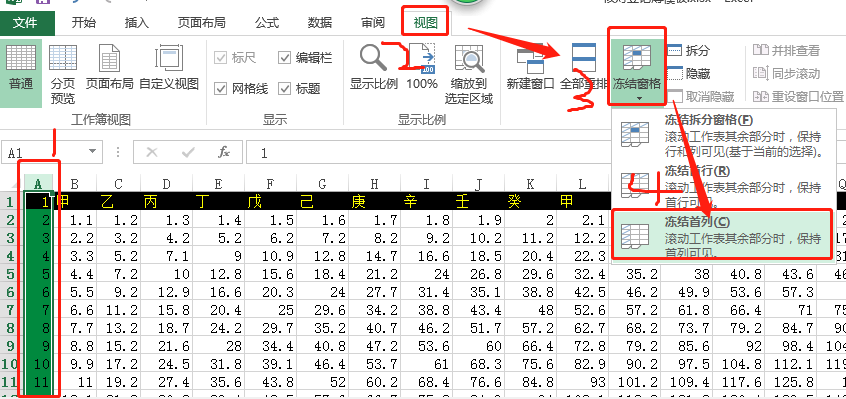The width and height of the screenshot is (846, 399).
Task: Click cell with value 57.3
Action: [x=790, y=293]
